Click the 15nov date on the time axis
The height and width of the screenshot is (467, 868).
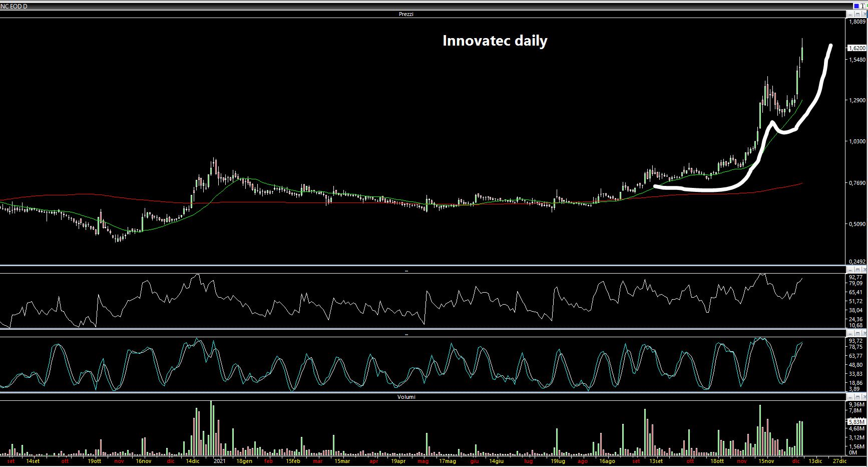pyautogui.click(x=766, y=461)
